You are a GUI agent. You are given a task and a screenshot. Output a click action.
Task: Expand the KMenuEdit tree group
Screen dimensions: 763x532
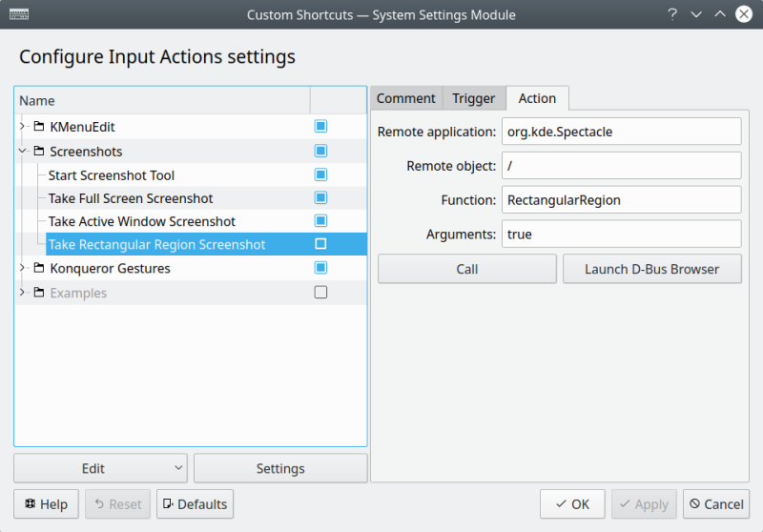point(23,127)
